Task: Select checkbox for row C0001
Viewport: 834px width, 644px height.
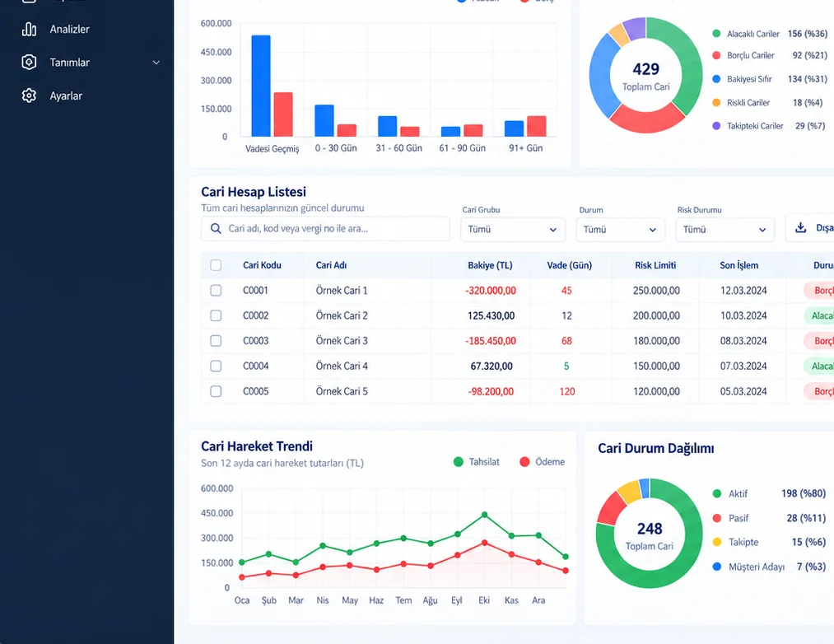Action: (216, 291)
